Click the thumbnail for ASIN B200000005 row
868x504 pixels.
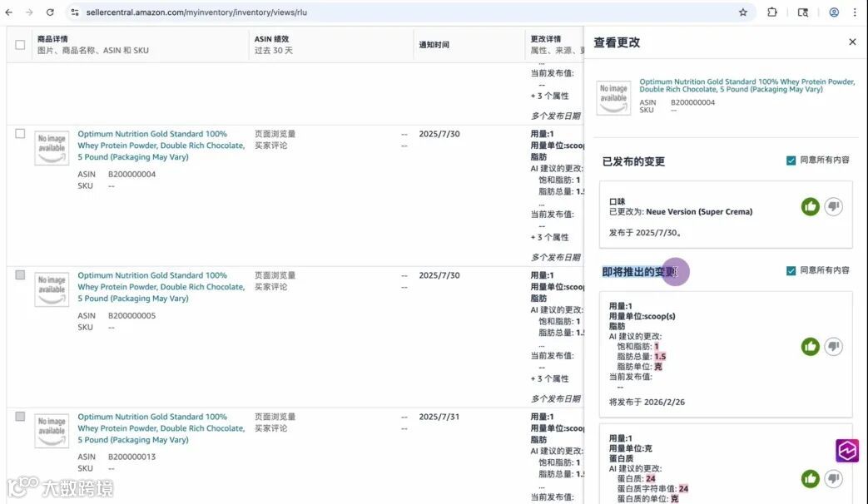(52, 289)
